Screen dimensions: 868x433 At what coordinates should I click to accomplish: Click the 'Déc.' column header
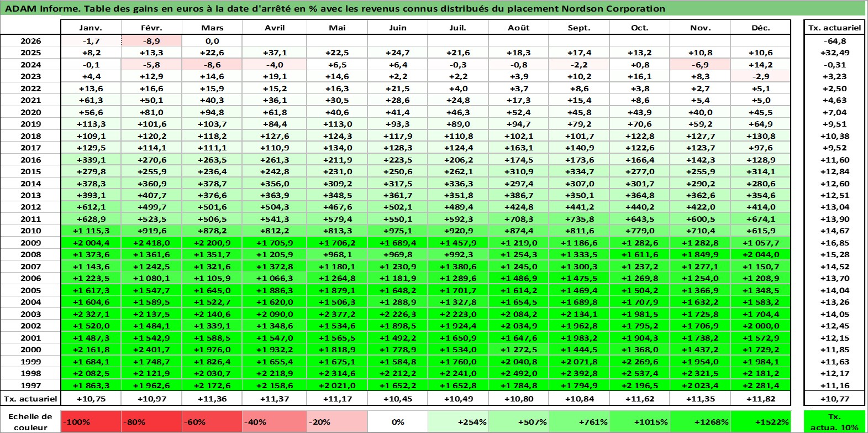[761, 28]
